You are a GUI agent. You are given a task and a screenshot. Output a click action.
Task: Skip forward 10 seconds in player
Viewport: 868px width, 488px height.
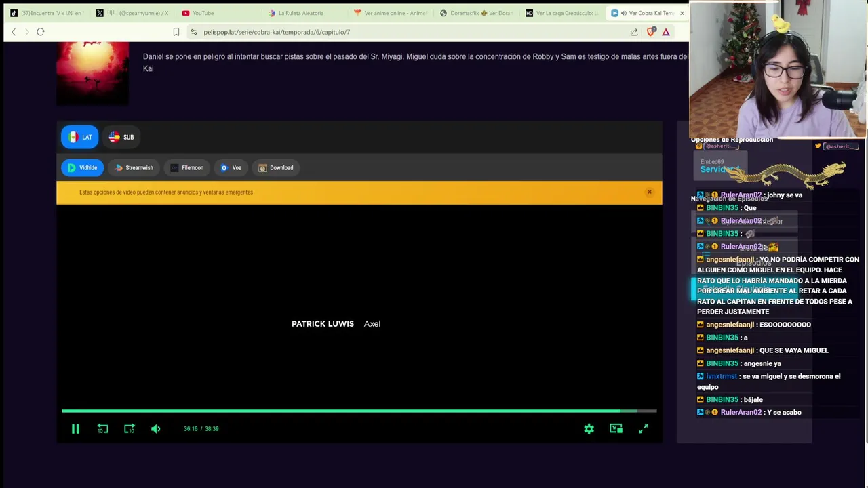tap(129, 428)
